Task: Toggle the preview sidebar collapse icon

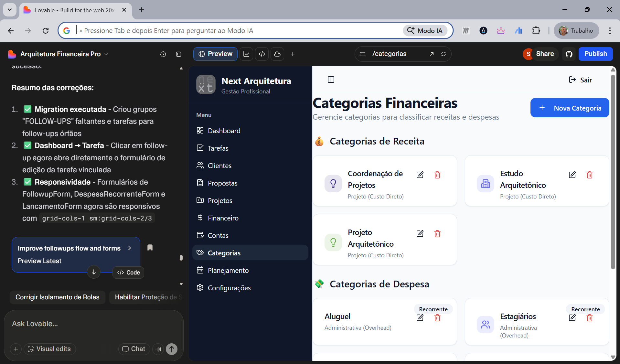Action: (x=331, y=80)
